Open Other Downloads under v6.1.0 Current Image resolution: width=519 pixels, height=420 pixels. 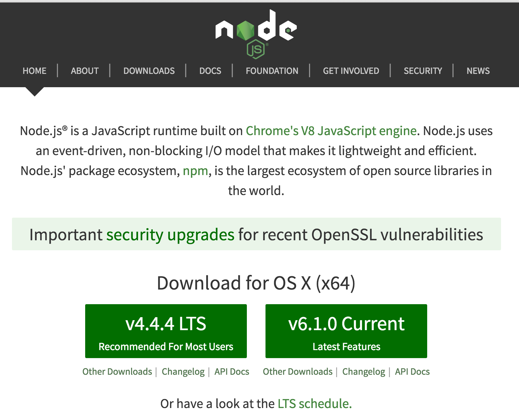[x=297, y=371]
